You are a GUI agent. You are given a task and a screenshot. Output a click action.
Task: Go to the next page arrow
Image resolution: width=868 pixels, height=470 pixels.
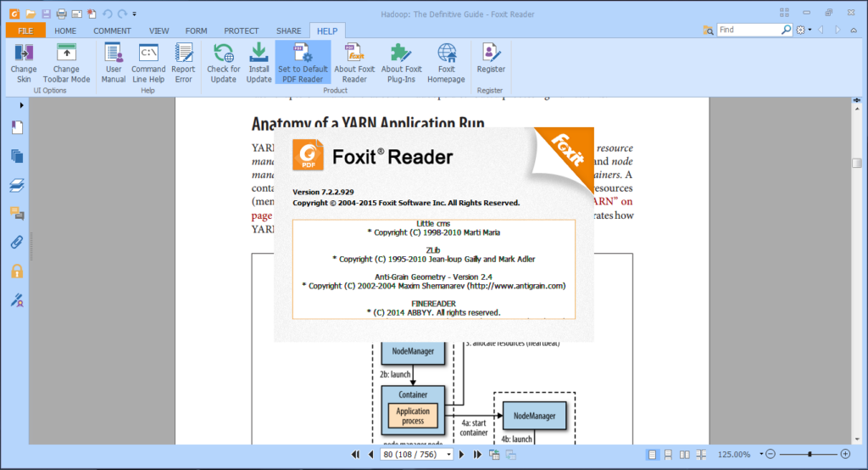[462, 455]
